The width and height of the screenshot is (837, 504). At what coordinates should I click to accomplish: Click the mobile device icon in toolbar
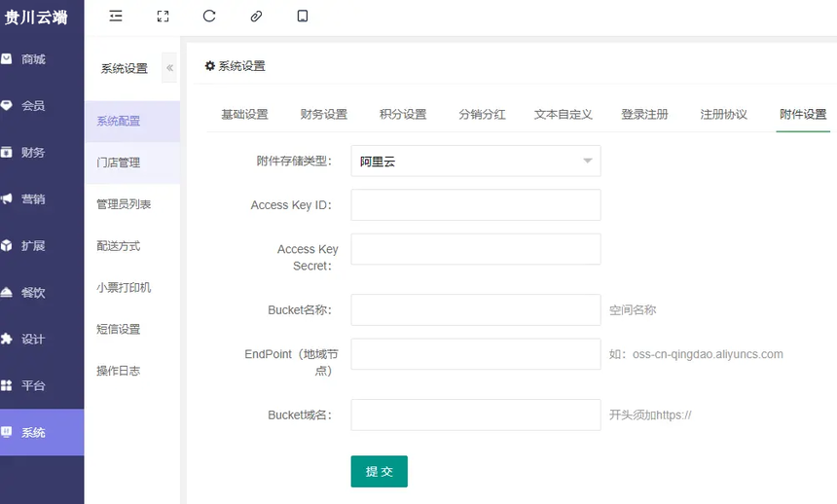(x=303, y=16)
